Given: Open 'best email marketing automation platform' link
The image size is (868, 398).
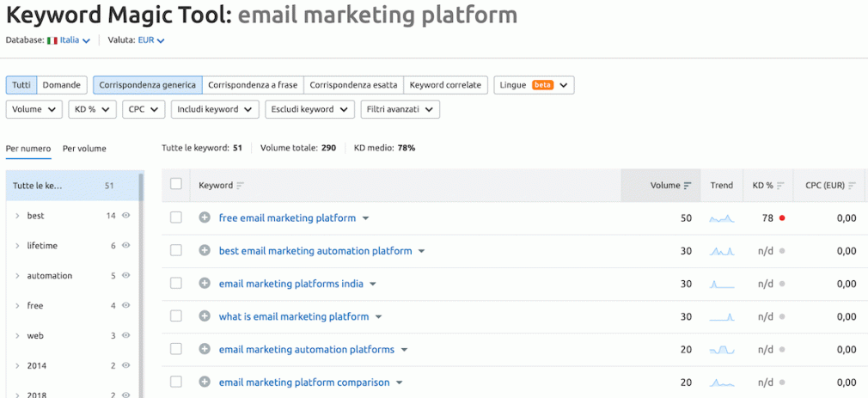Looking at the screenshot, I should (x=315, y=251).
